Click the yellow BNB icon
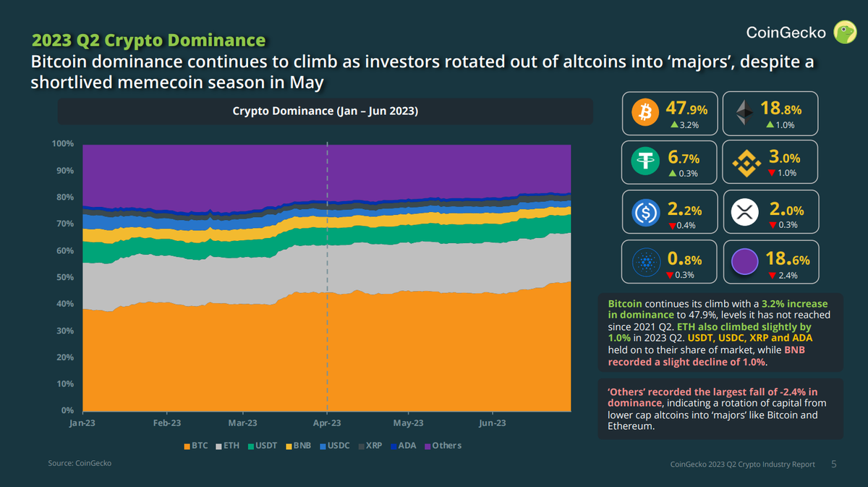The width and height of the screenshot is (868, 487). point(744,162)
